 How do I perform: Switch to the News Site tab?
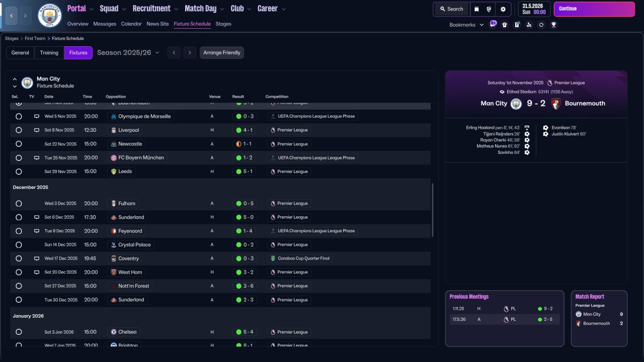pyautogui.click(x=157, y=24)
